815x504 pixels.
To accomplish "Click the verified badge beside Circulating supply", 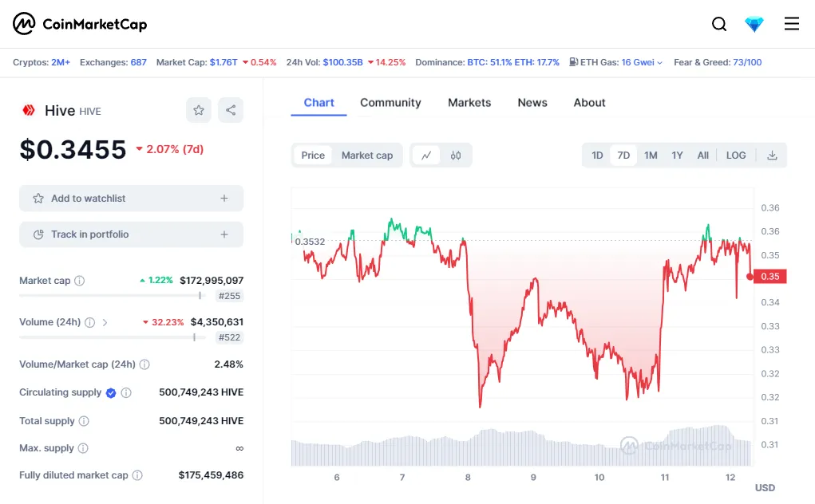I will [x=111, y=393].
